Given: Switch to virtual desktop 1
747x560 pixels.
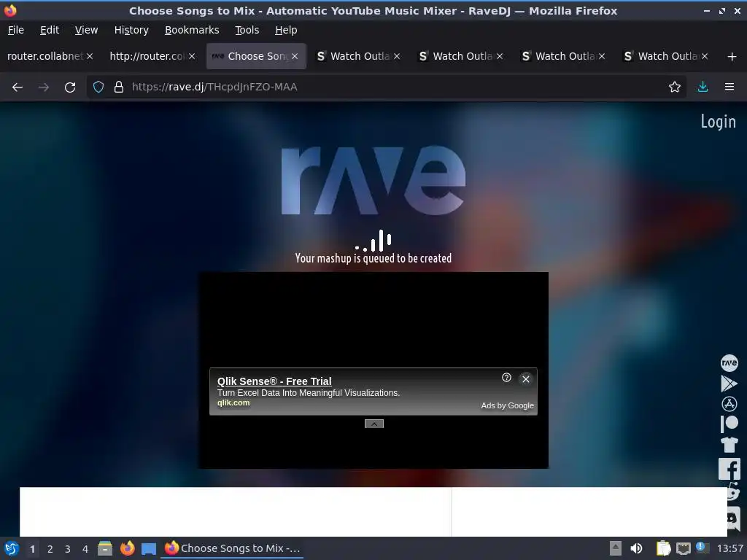Looking at the screenshot, I should (32, 549).
